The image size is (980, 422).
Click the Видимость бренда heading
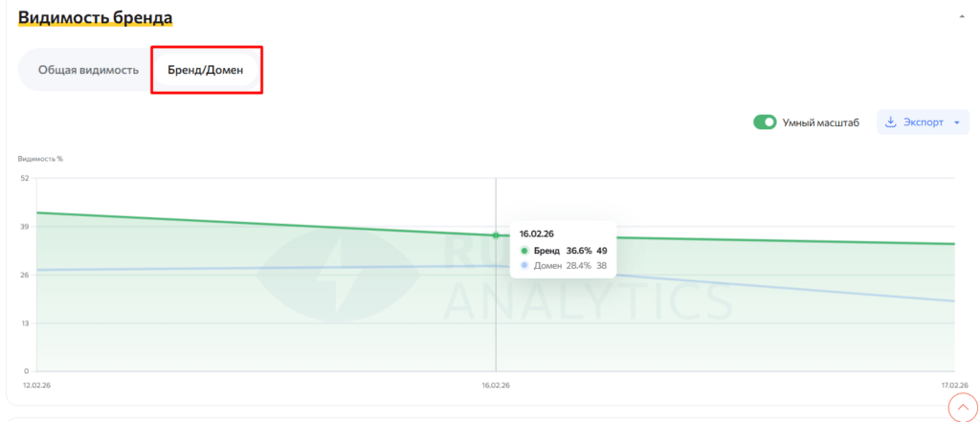click(x=95, y=17)
